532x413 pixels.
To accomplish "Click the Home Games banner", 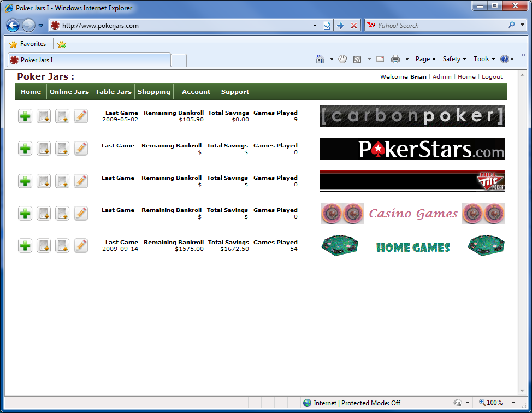I will coord(412,246).
